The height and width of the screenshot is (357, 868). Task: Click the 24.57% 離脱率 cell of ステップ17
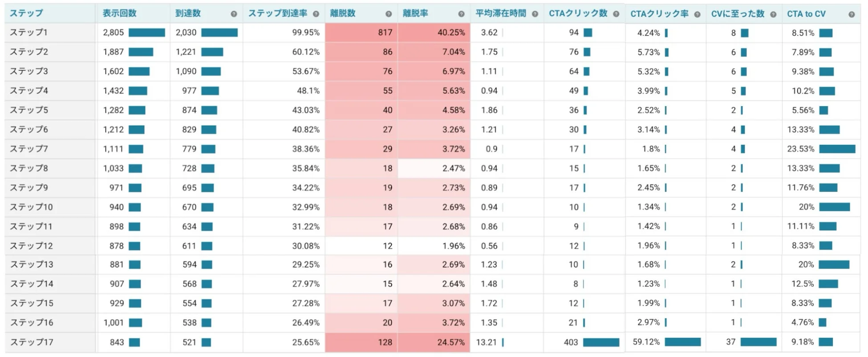coord(433,342)
